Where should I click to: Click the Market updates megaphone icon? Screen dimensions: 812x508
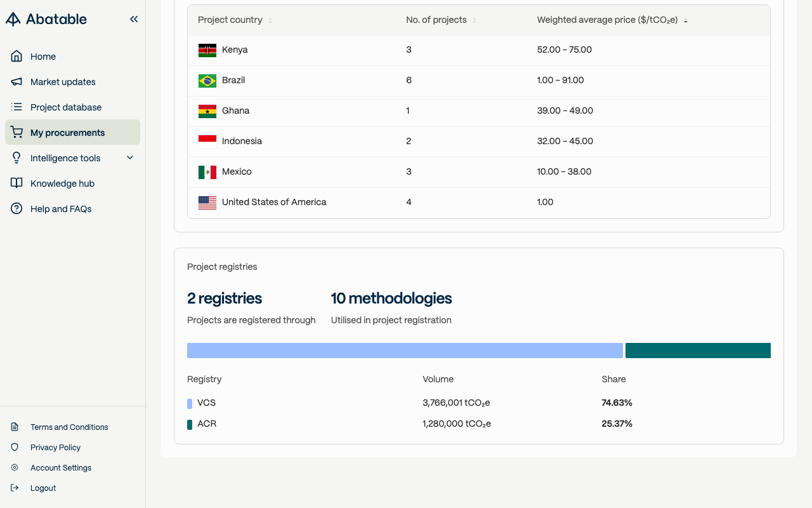point(16,82)
